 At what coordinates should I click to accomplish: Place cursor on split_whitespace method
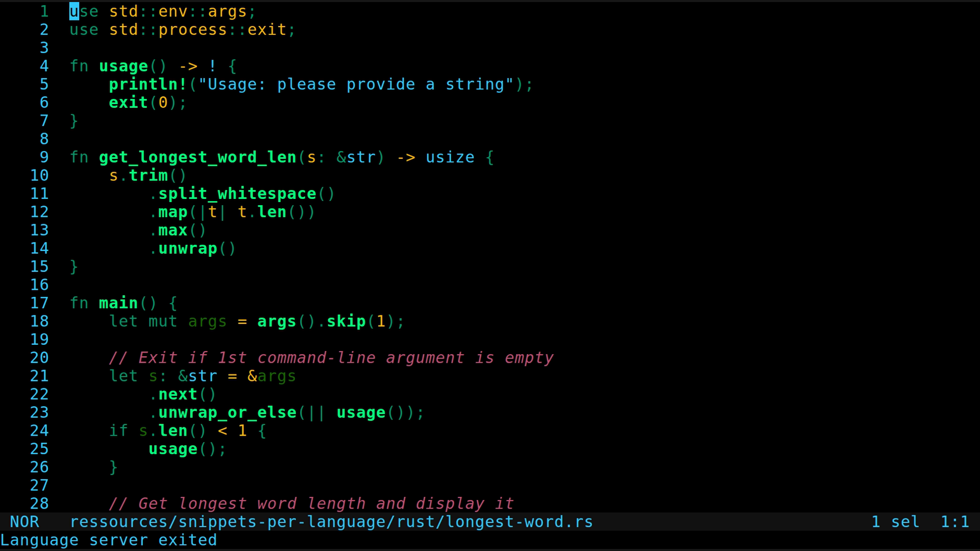click(x=237, y=194)
